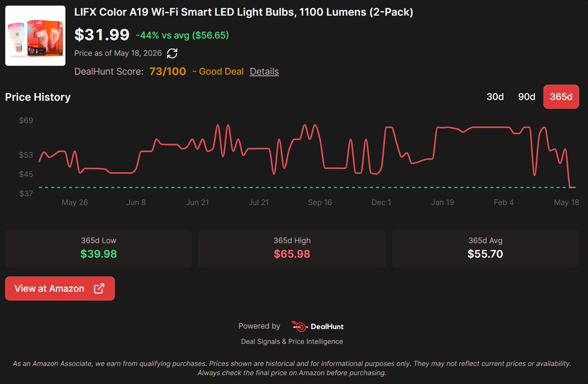The image size is (588, 384).
Task: Click the Jun 8 axis date
Action: point(136,202)
